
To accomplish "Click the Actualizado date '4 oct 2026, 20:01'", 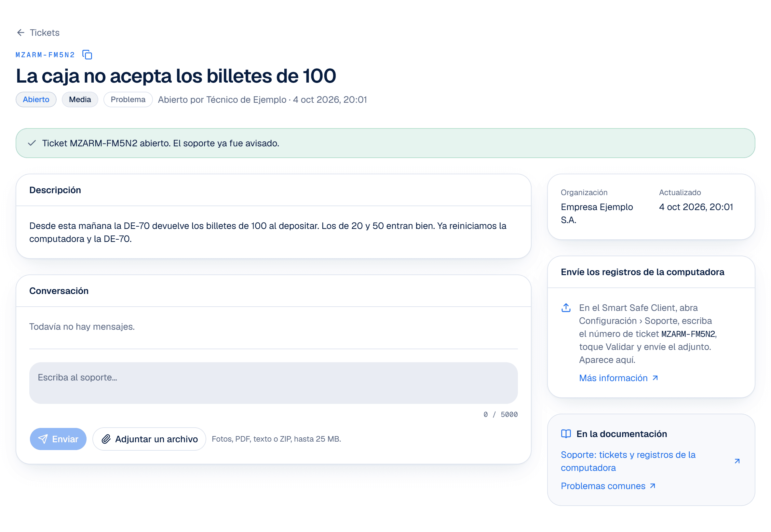I will coord(696,207).
